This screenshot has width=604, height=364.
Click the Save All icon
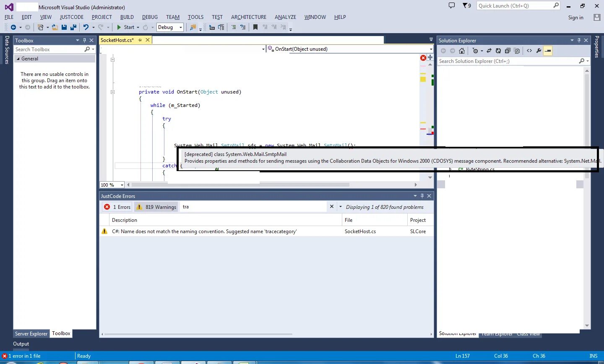click(73, 27)
